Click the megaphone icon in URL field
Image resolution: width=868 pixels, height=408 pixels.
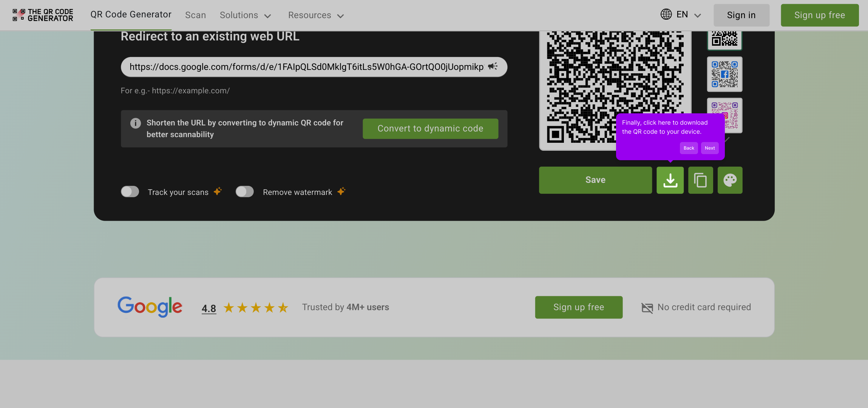click(493, 66)
